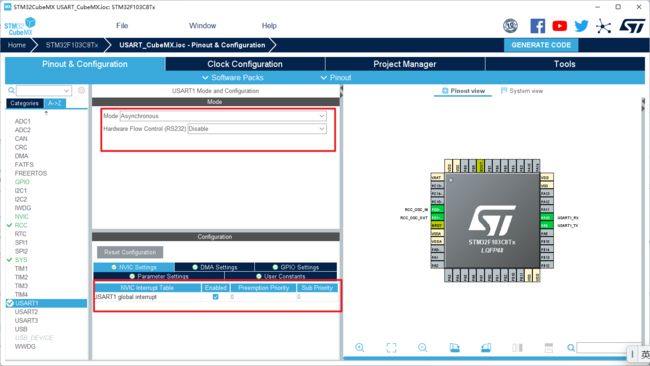650x366 pixels.
Task: Collapse the list using the small up arrow
Action: point(46,113)
